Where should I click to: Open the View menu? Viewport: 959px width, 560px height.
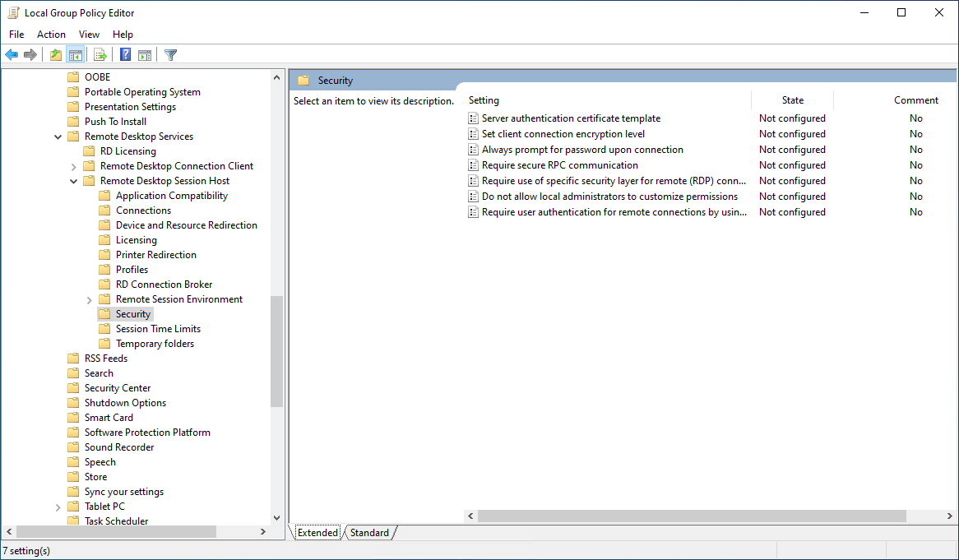[89, 35]
